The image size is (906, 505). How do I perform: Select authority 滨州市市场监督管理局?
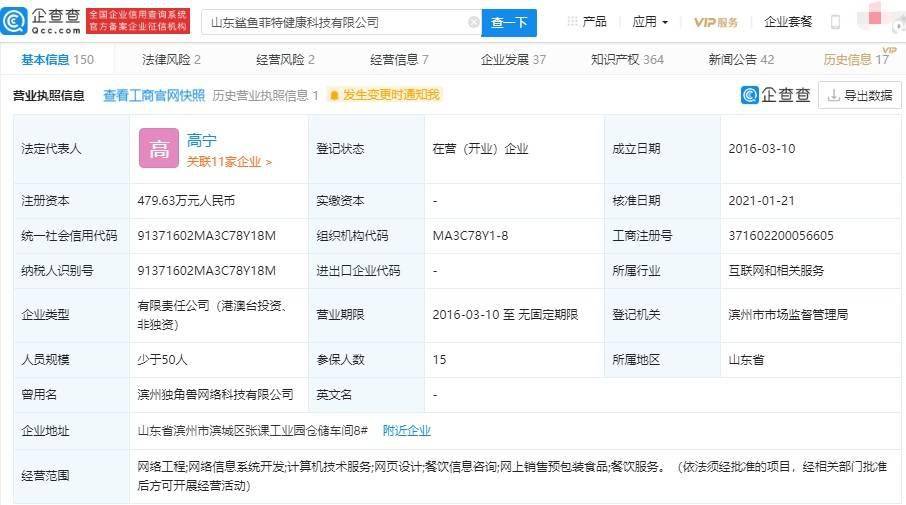788,314
